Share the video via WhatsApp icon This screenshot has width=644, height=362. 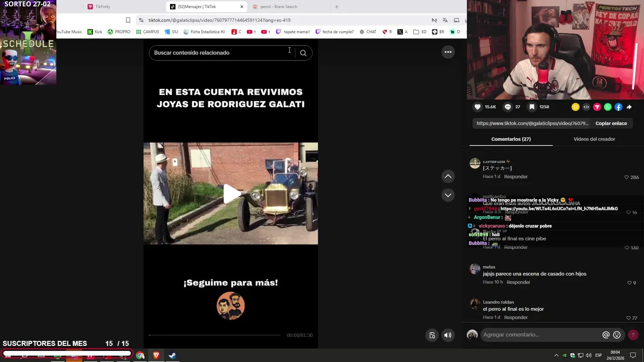point(608,107)
